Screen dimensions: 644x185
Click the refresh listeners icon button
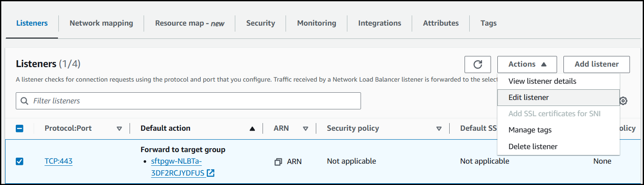[477, 65]
